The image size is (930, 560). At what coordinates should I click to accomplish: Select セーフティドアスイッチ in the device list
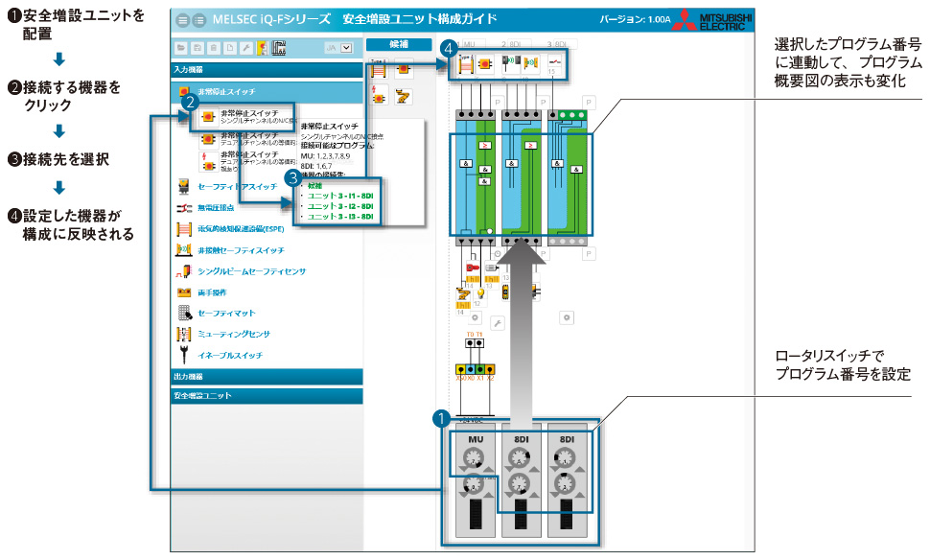click(x=233, y=185)
